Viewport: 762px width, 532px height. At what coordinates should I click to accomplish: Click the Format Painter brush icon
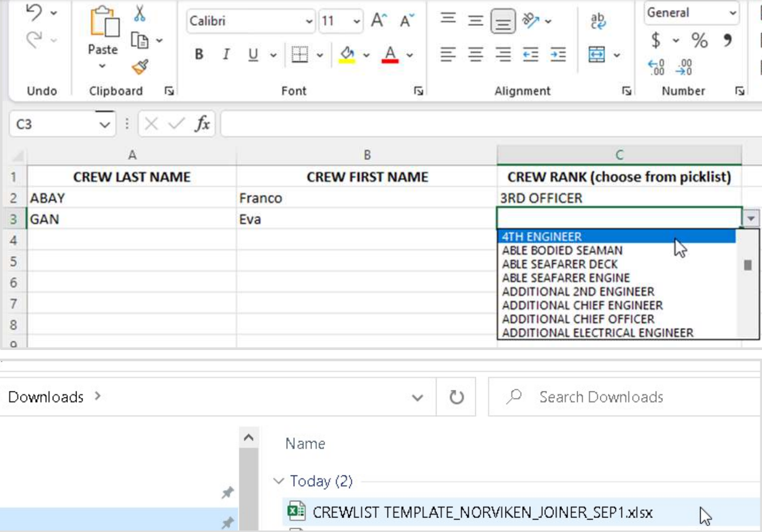(x=140, y=67)
